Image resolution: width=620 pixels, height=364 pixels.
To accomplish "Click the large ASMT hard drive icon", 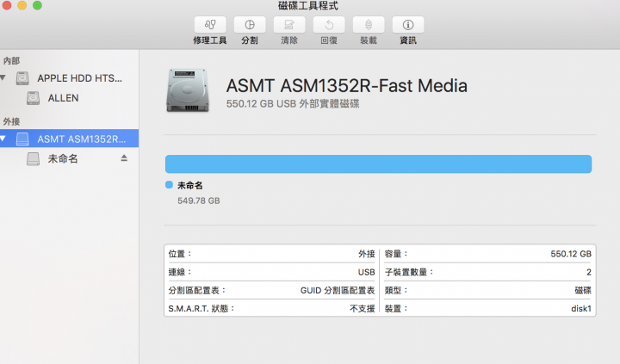I will click(188, 90).
